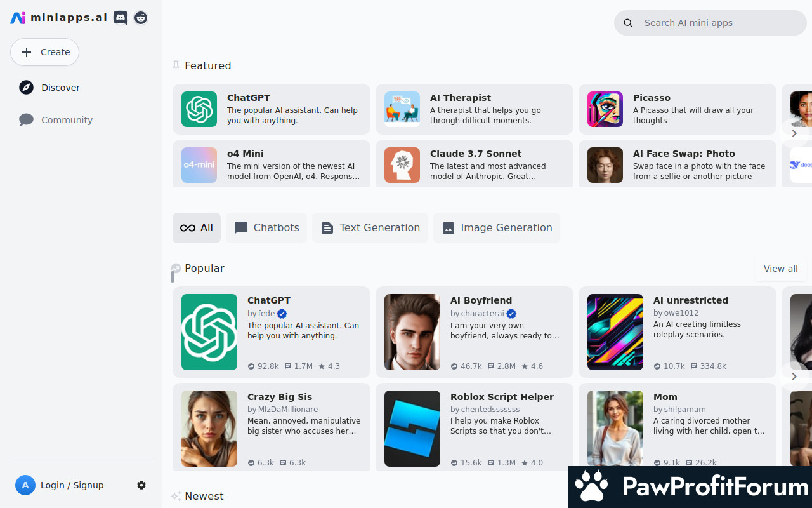Click Claude 3.7 Sonnet title
The height and width of the screenshot is (508, 812).
pos(476,154)
